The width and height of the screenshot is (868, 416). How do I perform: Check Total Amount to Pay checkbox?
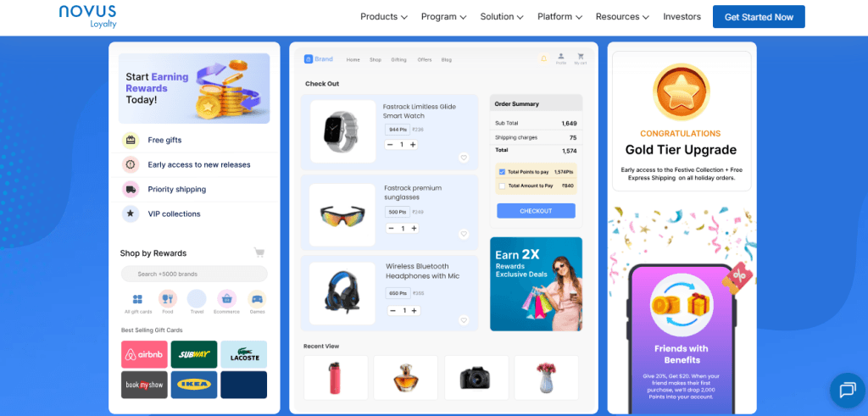pyautogui.click(x=502, y=186)
